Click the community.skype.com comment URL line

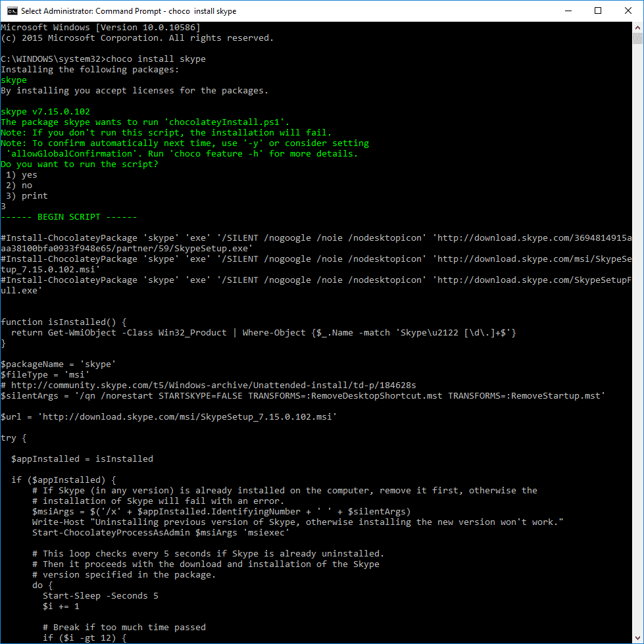coord(209,385)
